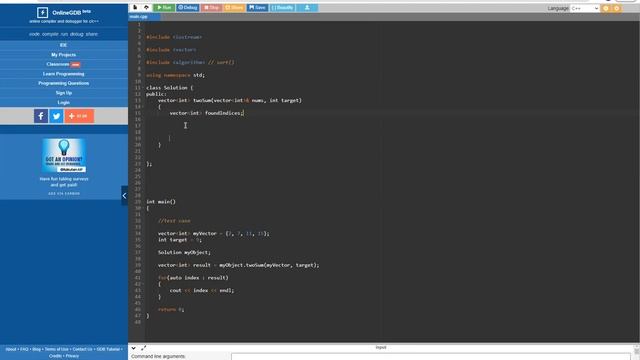Click the Stop button
The width and height of the screenshot is (640, 360).
tap(211, 7)
